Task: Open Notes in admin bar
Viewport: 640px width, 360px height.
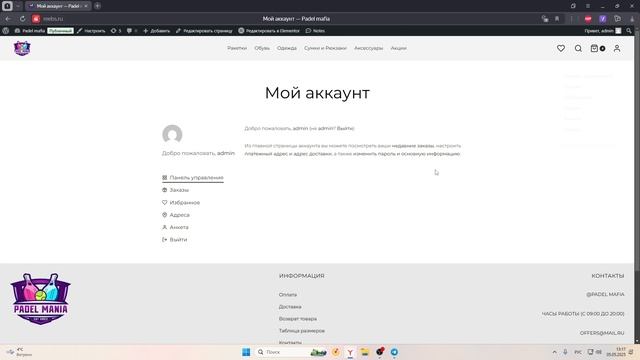Action: pos(315,31)
